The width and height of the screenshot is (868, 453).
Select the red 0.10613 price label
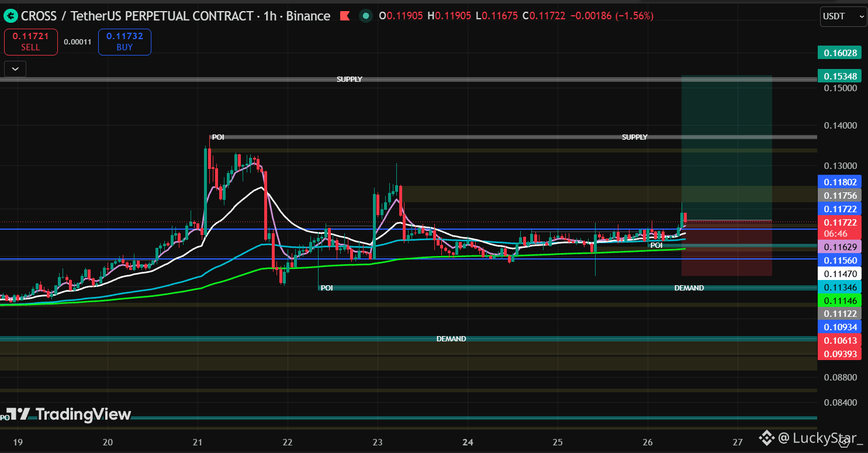coord(840,341)
